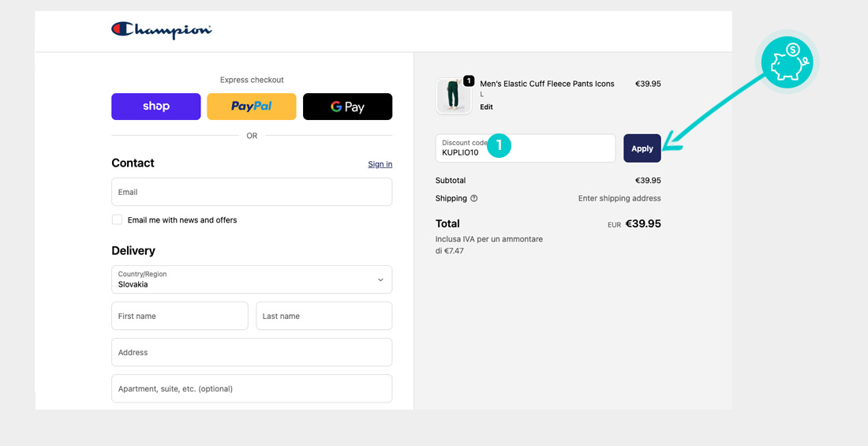This screenshot has height=446, width=868.
Task: Choose PayPal express checkout
Action: coord(252,107)
